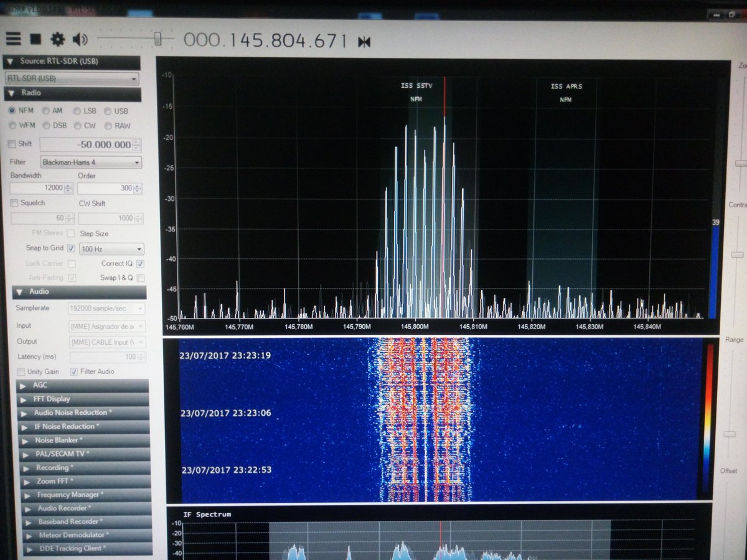Open settings gear icon
The image size is (747, 560).
click(x=58, y=40)
